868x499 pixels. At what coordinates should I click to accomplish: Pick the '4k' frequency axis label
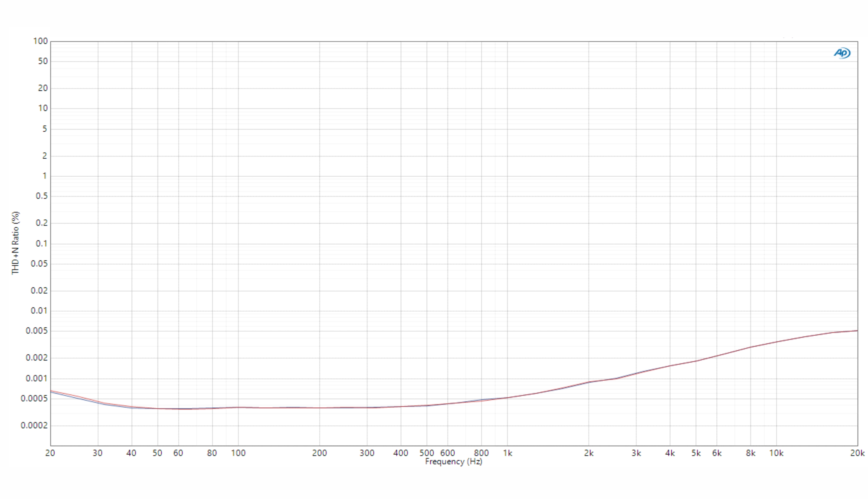[x=670, y=453]
